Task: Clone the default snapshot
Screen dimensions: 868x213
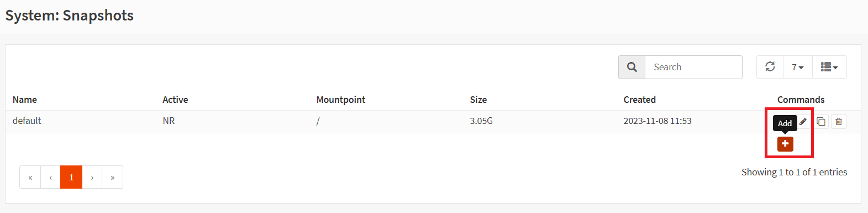Action: point(821,121)
